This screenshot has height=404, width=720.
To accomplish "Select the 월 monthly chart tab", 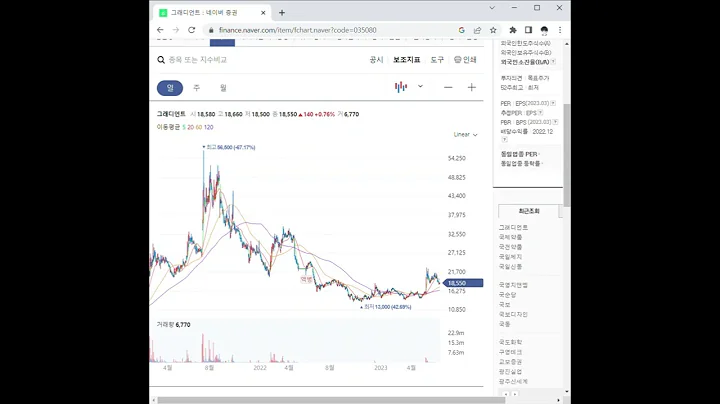I will (223, 88).
